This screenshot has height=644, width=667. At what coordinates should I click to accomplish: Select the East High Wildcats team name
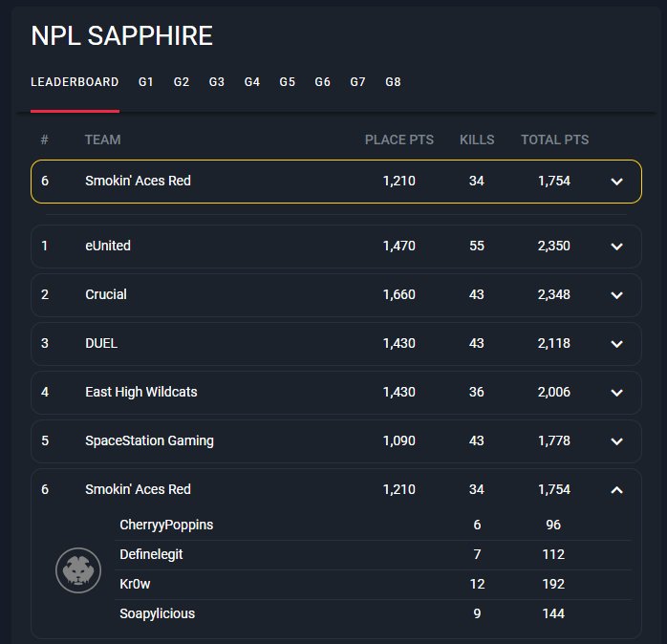[141, 392]
